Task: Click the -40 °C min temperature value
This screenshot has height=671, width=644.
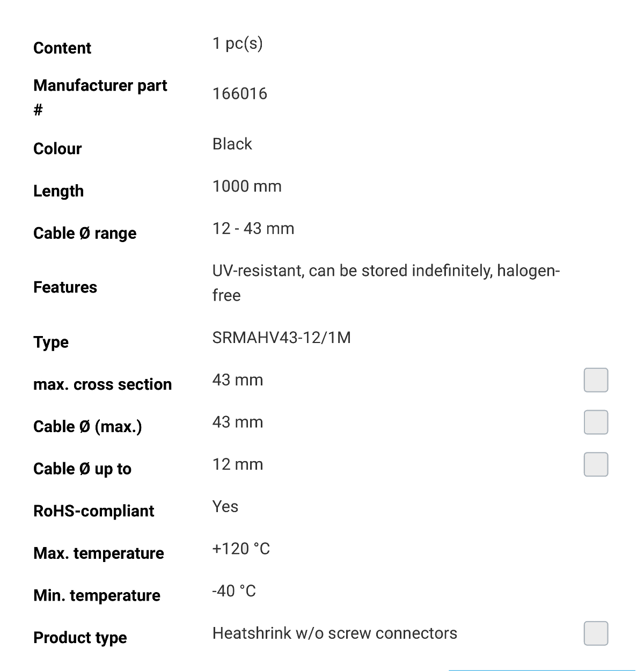Action: (234, 591)
